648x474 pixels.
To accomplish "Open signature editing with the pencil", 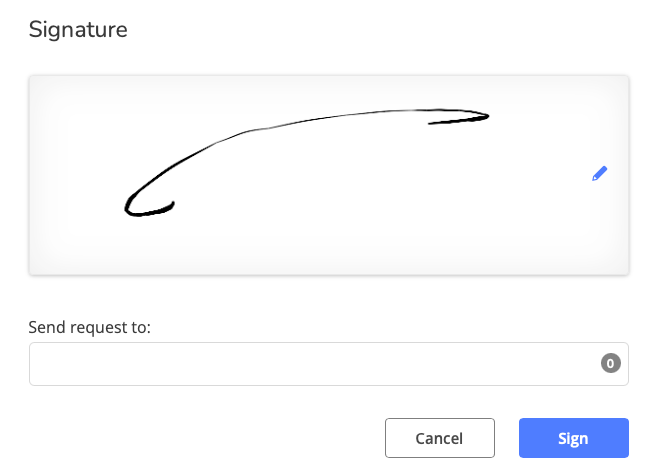I will 599,173.
